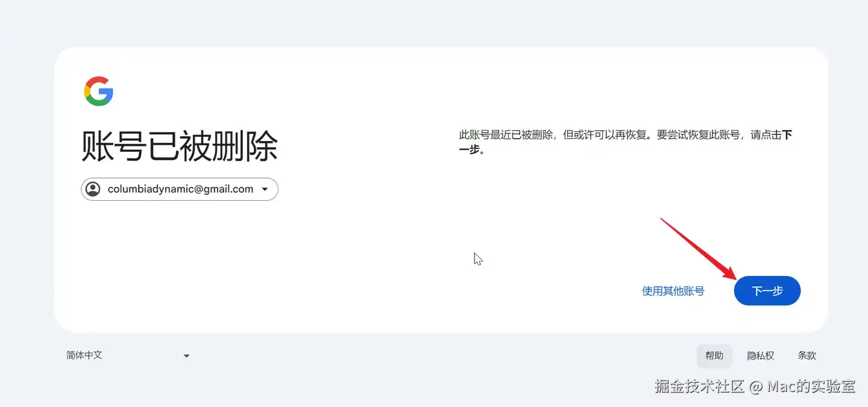Open the 条款 footer link
This screenshot has height=407, width=868.
point(807,356)
